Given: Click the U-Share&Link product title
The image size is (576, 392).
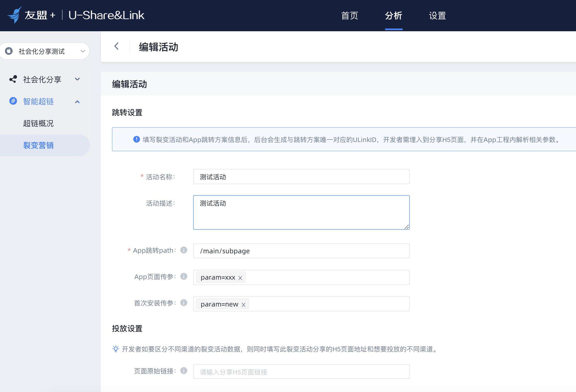Looking at the screenshot, I should pyautogui.click(x=106, y=15).
